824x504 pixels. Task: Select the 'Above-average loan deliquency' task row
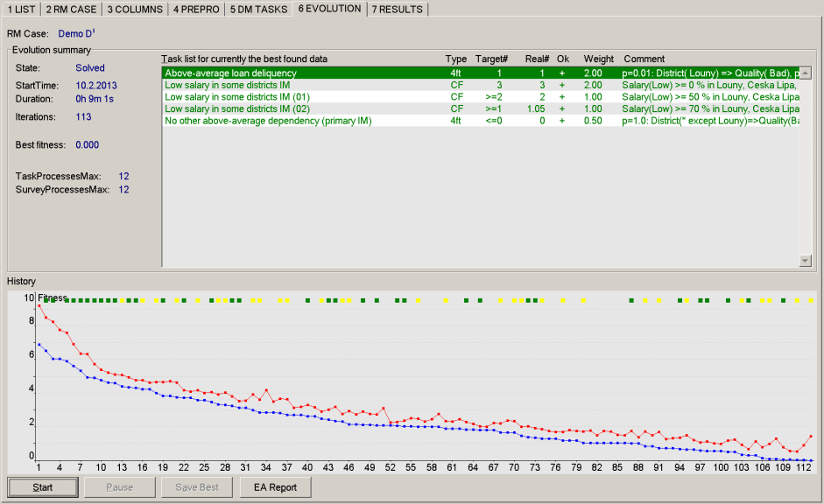(481, 73)
